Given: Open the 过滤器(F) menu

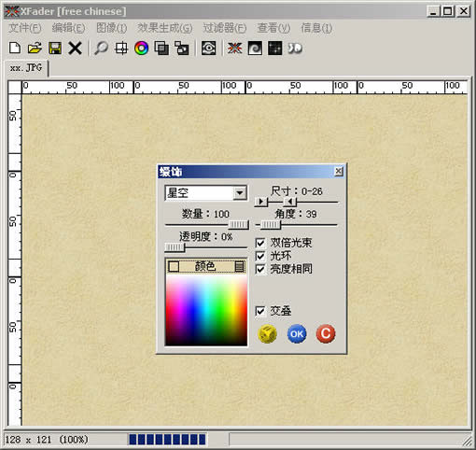Looking at the screenshot, I should (x=225, y=28).
